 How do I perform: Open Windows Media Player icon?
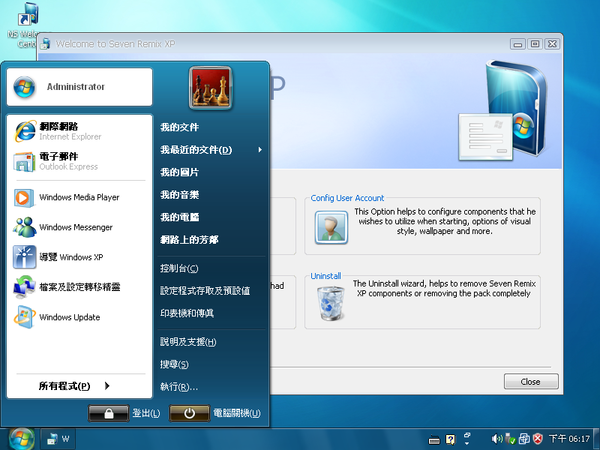(24, 197)
